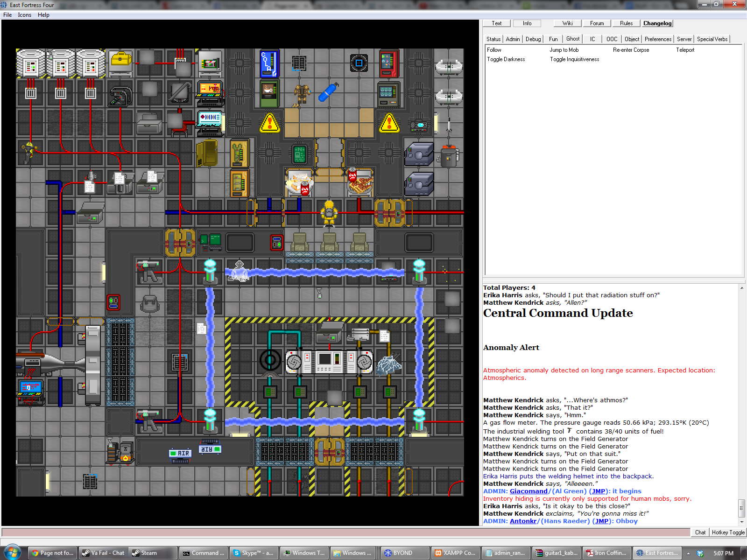The width and height of the screenshot is (747, 560).
Task: Click the red vending machine
Action: (388, 63)
